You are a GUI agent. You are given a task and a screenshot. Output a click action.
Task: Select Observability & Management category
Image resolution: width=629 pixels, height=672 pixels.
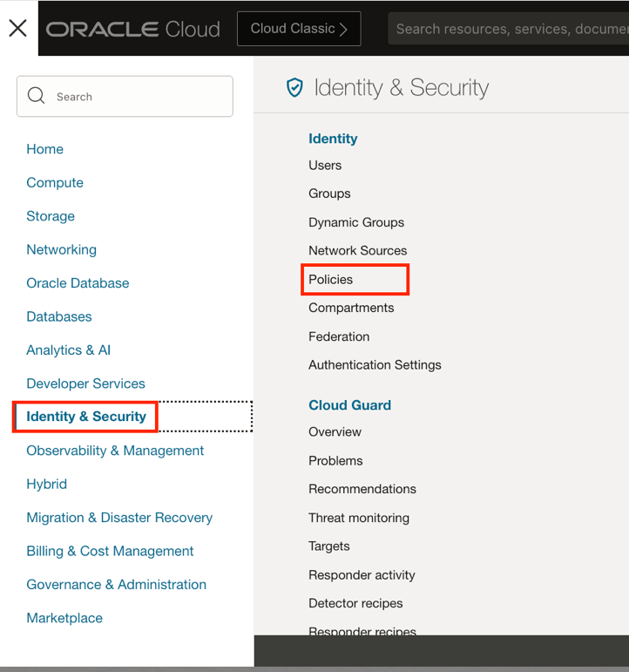(115, 451)
